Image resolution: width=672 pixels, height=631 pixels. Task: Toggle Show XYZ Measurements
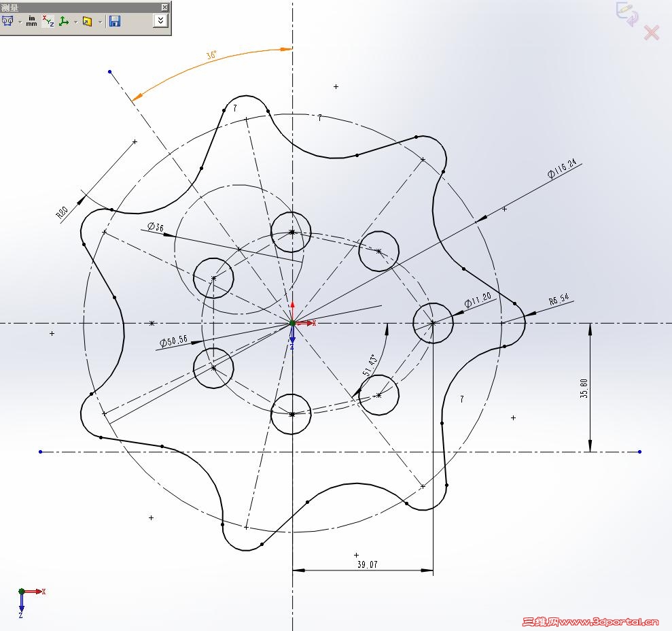point(48,20)
